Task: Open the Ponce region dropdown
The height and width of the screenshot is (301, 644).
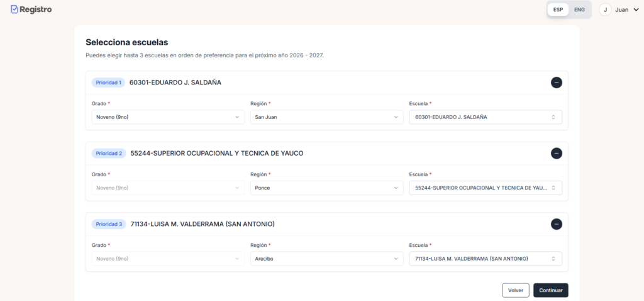Action: [326, 188]
